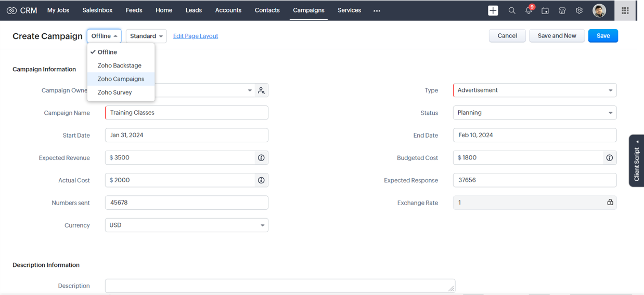Open the Campaigns tab
Image resolution: width=644 pixels, height=295 pixels.
pos(308,10)
